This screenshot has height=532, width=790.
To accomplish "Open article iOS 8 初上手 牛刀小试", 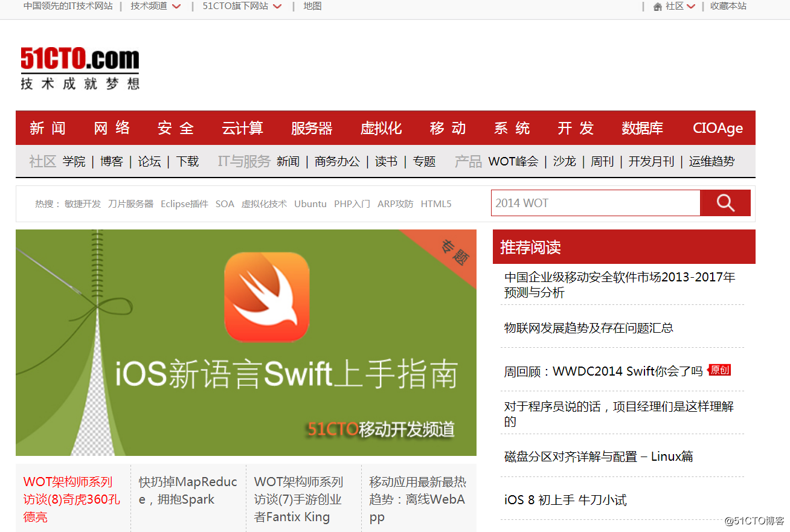I will click(x=565, y=500).
